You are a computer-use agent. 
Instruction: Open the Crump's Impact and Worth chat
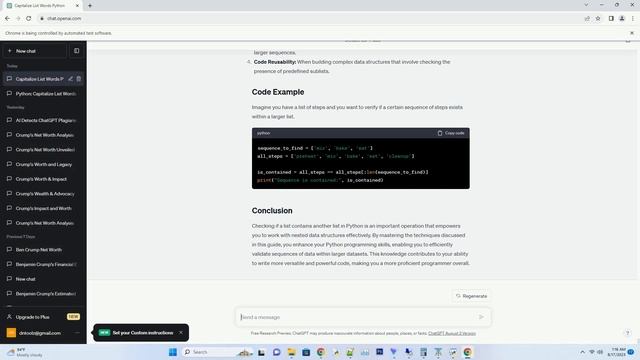[43, 208]
